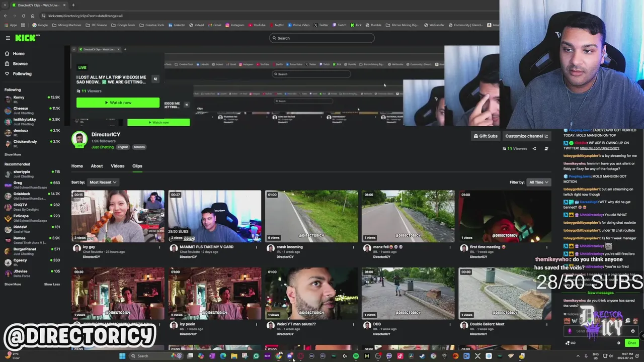Open Konvy's followed channel
The height and width of the screenshot is (362, 644).
coord(32,99)
